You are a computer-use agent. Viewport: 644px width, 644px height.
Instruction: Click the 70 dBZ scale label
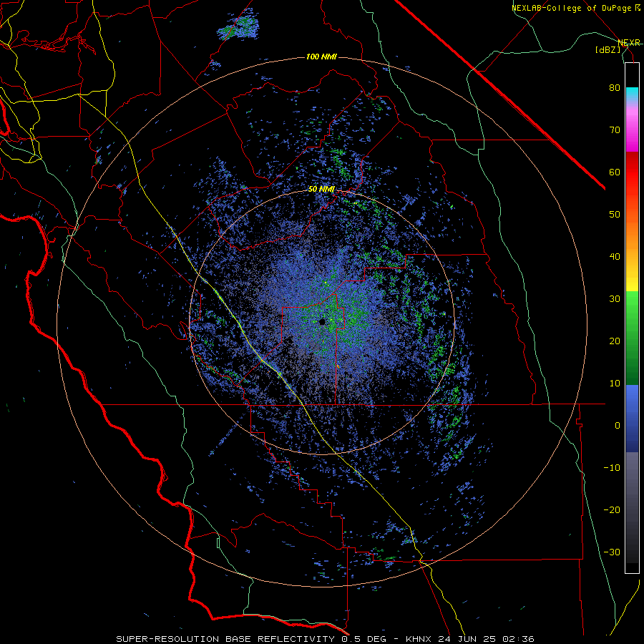[615, 130]
